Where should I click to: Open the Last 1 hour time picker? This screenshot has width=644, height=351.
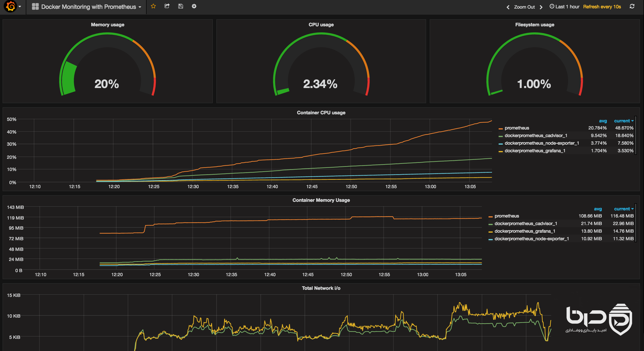coord(564,7)
